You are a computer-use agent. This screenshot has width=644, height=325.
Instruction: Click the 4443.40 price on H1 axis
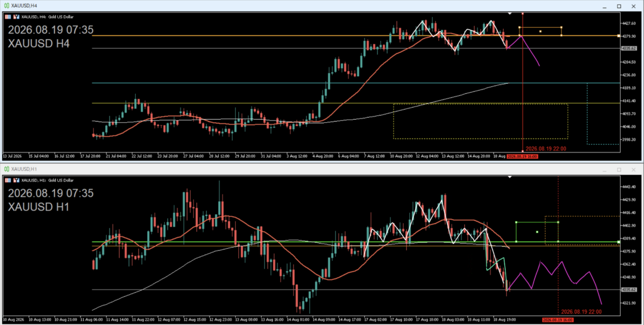629,187
